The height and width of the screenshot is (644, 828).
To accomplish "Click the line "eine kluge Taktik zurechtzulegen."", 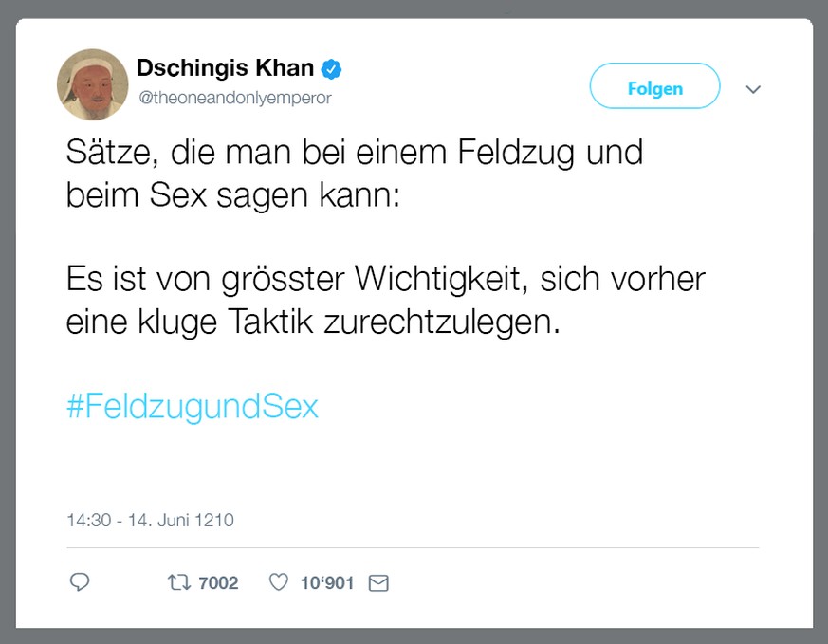I will (313, 322).
